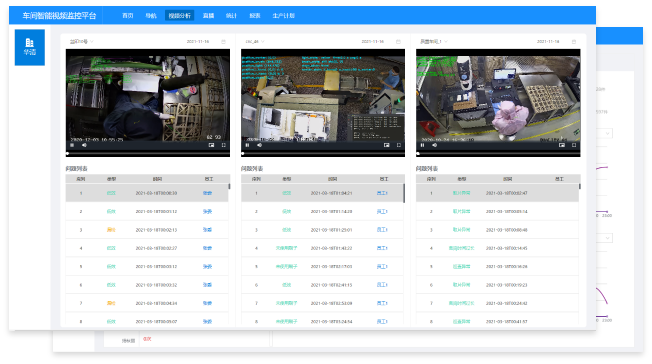Viewport: 652px width, 364px height.
Task: Toggle picture-in-picture on the third video
Action: (x=562, y=145)
